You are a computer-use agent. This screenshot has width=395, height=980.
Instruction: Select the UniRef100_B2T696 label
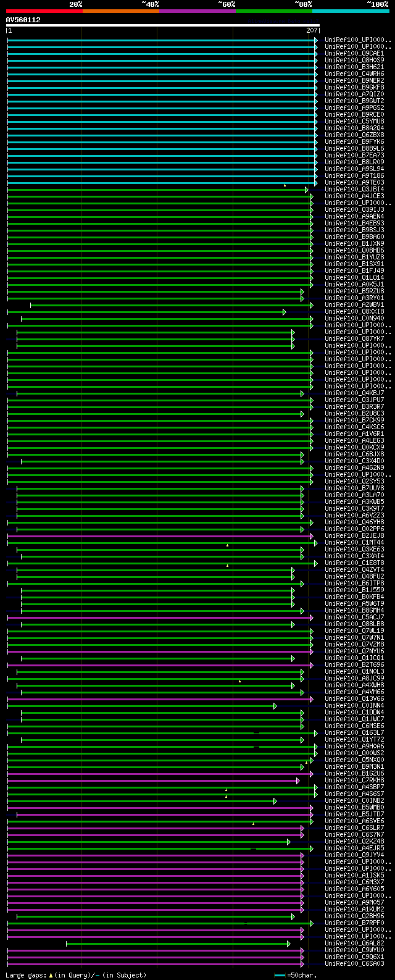coord(354,665)
